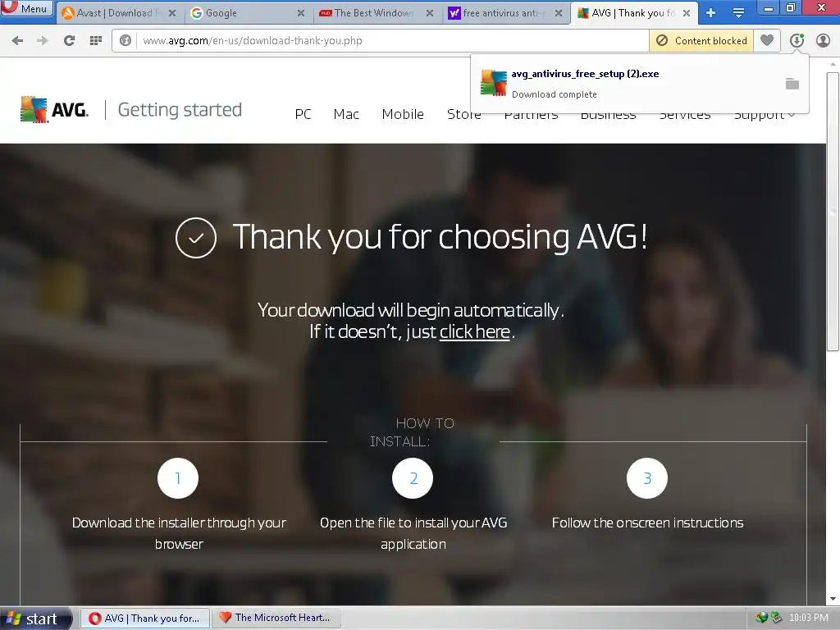This screenshot has width=840, height=630.
Task: Click the step 1 circle
Action: pyautogui.click(x=178, y=478)
